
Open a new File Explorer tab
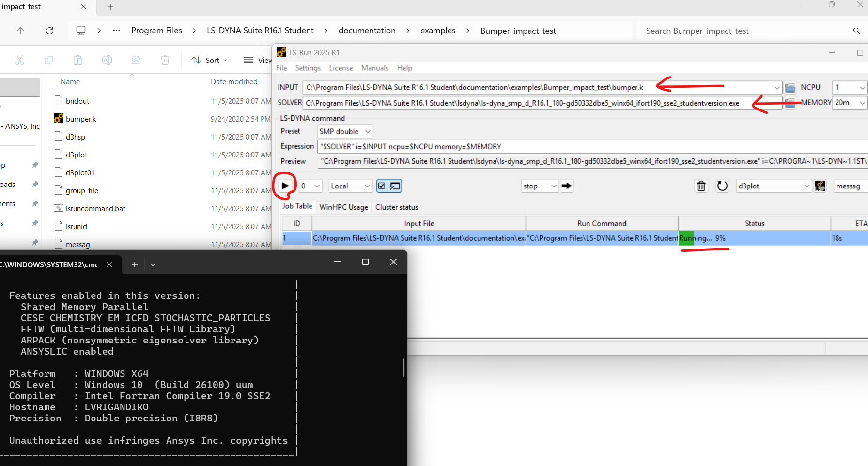pos(110,7)
